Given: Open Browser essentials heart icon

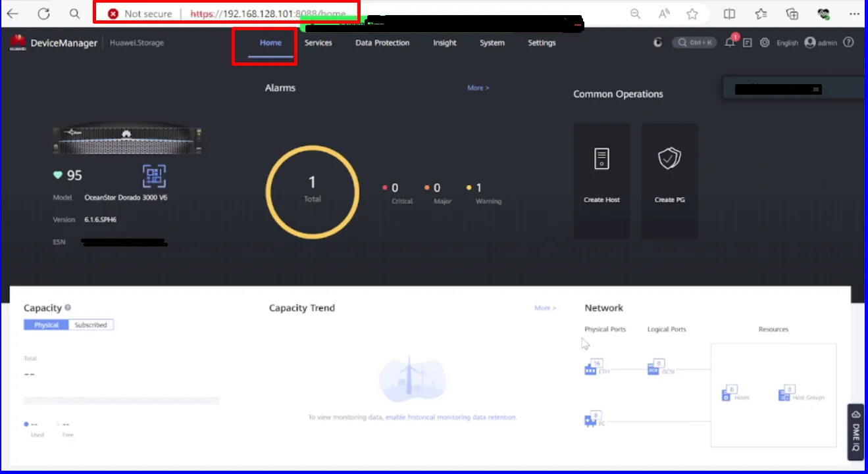Looking at the screenshot, I should [823, 14].
